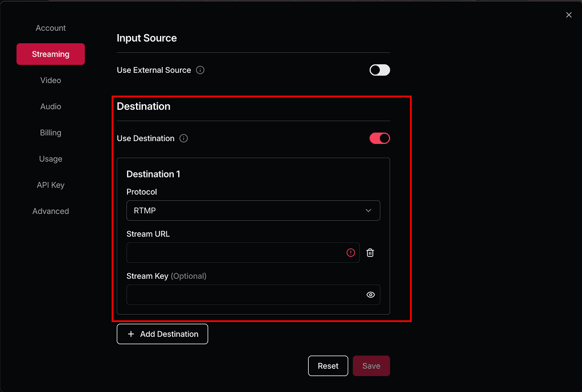Show stream key with the eye icon
Image resolution: width=582 pixels, height=392 pixels.
point(371,295)
